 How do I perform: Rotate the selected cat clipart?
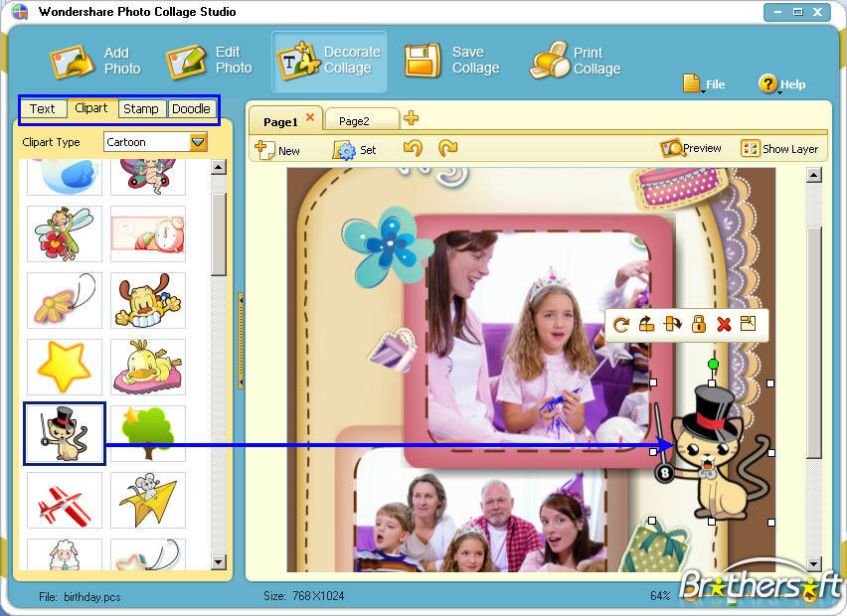point(621,325)
